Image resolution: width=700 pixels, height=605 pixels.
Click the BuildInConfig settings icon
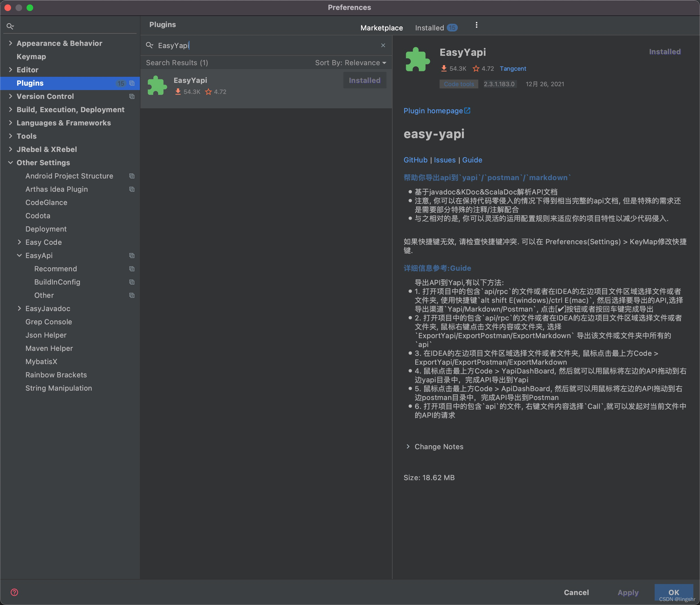[132, 282]
